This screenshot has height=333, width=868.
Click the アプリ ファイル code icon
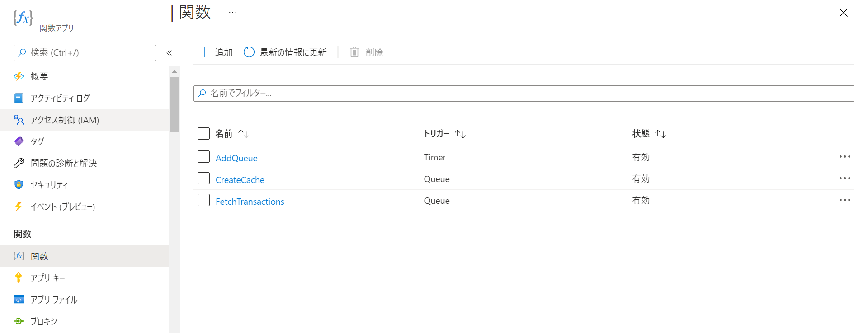coord(19,300)
